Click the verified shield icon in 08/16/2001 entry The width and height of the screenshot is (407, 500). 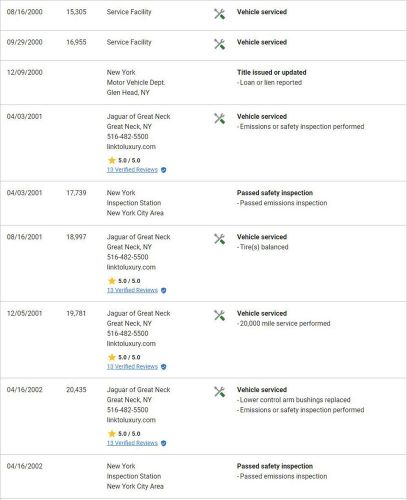click(163, 290)
